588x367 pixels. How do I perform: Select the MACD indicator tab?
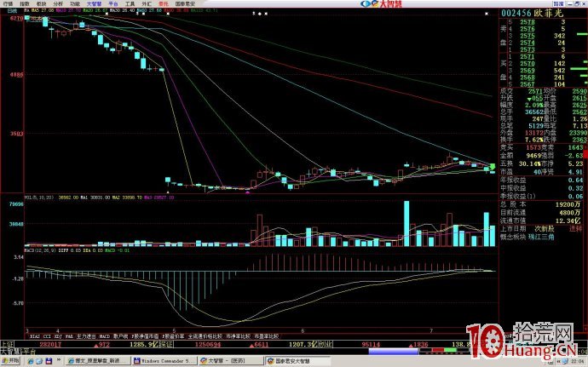point(104,336)
